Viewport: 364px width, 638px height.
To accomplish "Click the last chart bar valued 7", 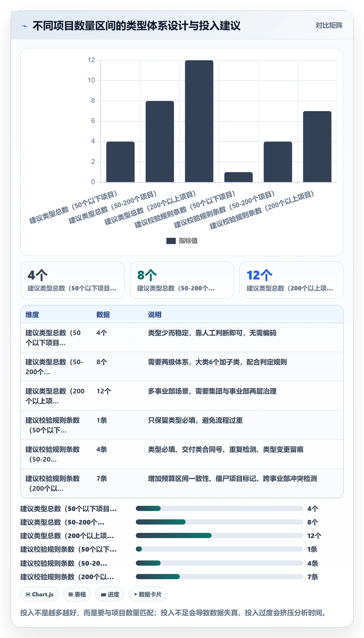I will point(317,147).
